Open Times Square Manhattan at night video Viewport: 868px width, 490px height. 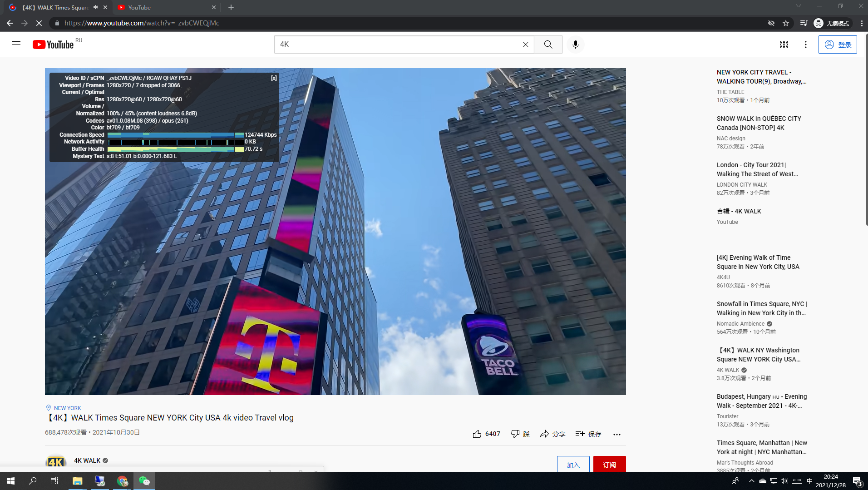point(762,447)
